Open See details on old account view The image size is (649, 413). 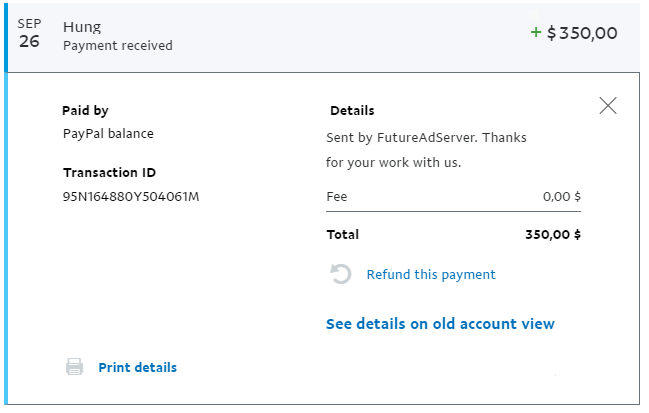pyautogui.click(x=440, y=324)
